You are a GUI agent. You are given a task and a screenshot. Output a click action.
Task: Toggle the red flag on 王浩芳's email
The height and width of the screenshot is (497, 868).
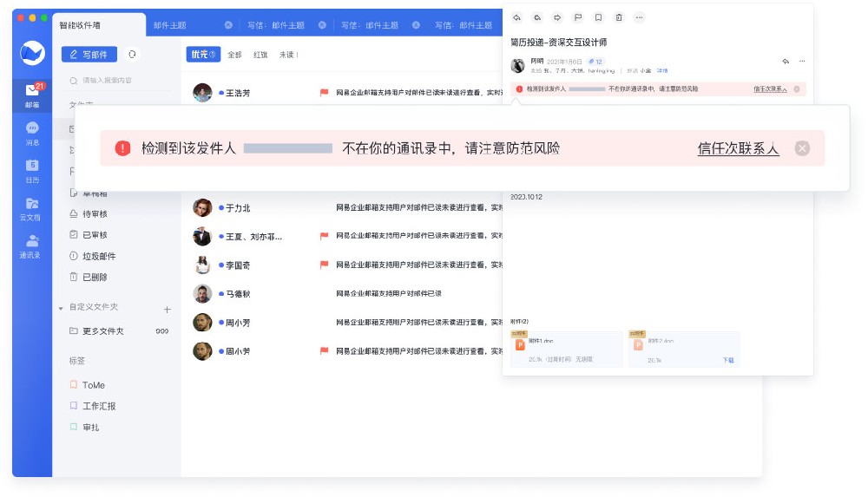point(325,93)
